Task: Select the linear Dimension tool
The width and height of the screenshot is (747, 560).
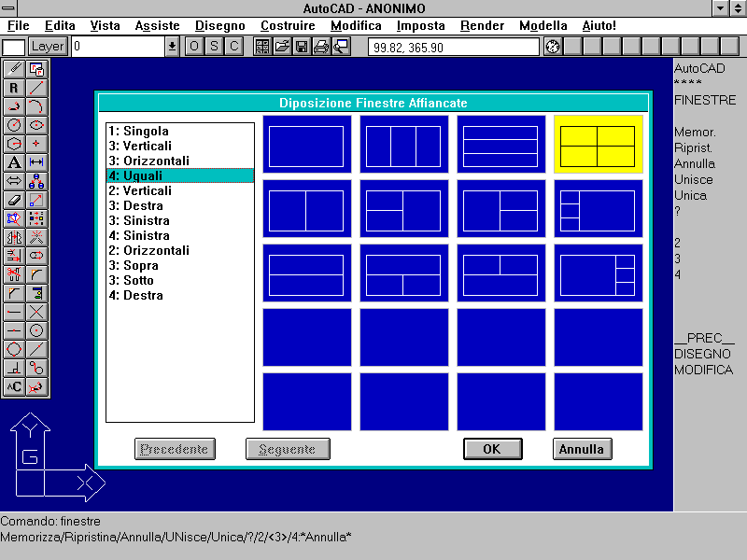Action: [x=36, y=162]
